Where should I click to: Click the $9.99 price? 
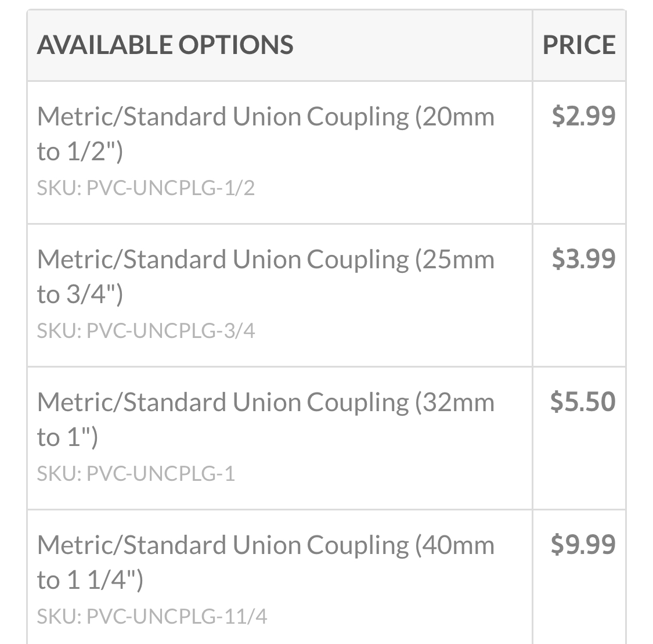(583, 545)
